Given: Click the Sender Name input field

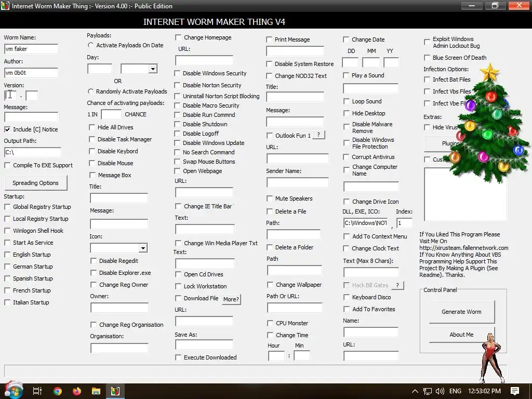Looking at the screenshot, I should pyautogui.click(x=298, y=182).
